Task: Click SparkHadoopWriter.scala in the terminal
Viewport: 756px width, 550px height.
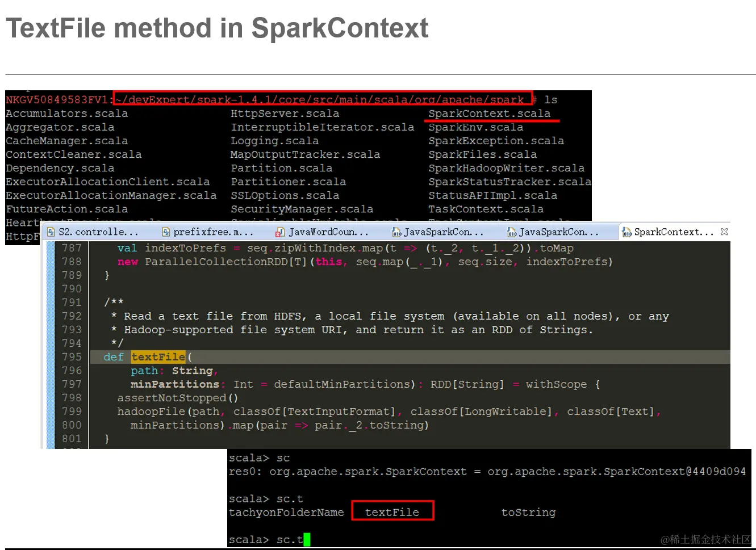Action: click(x=507, y=168)
